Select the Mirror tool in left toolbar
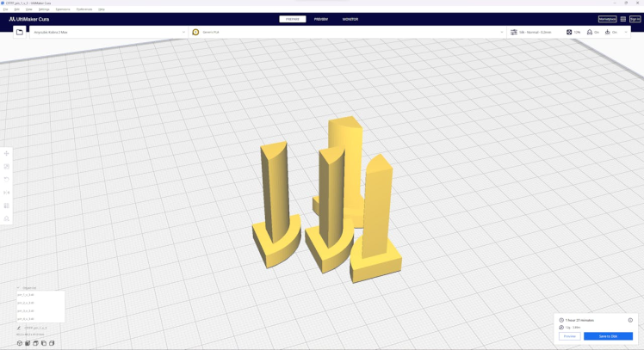Viewport: 644px width, 350px height. pyautogui.click(x=7, y=193)
